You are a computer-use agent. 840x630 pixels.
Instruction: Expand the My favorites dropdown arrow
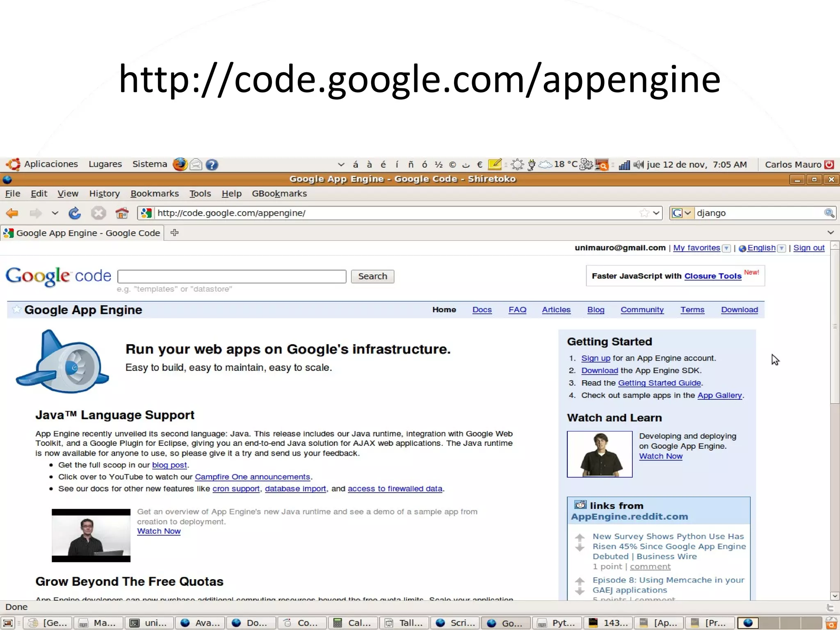pos(726,248)
